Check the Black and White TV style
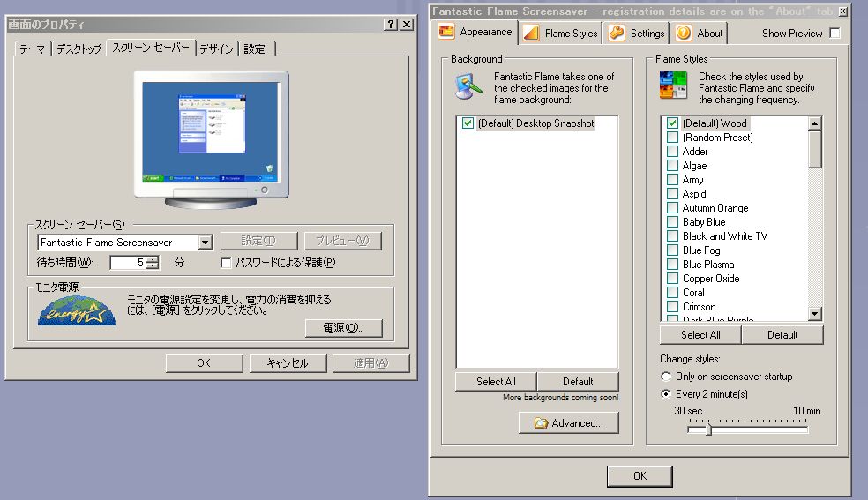Screen dimensions: 868x500 coord(672,235)
